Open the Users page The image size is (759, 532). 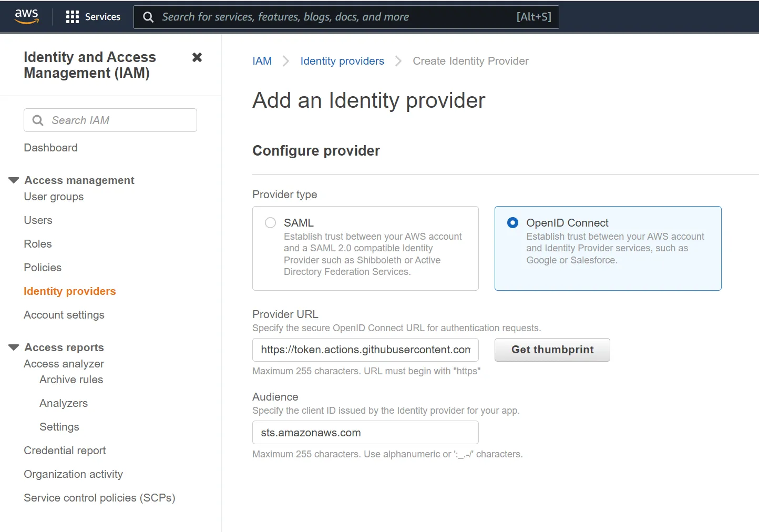coord(38,220)
